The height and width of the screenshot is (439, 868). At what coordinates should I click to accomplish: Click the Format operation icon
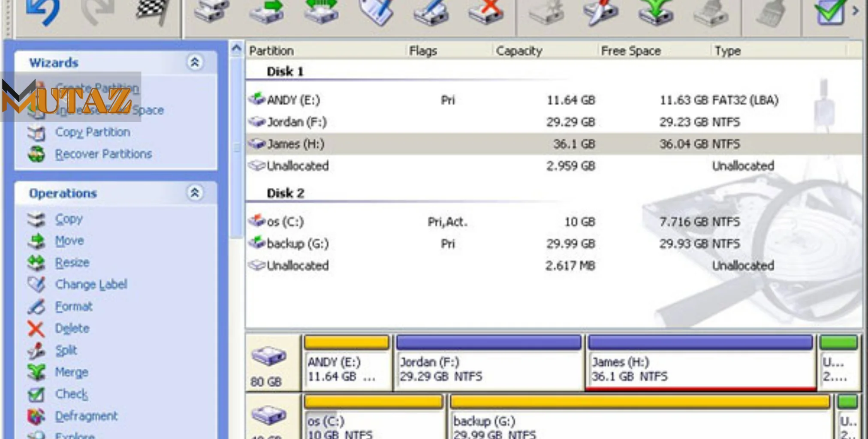coord(36,307)
